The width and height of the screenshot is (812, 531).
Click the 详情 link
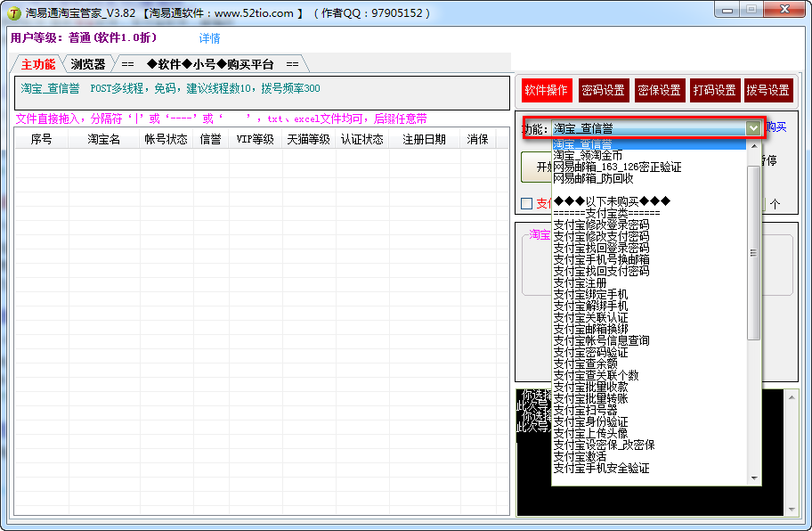(209, 38)
